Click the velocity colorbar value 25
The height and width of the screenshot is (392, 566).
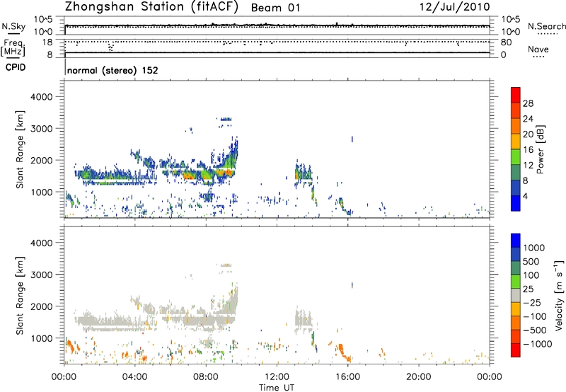click(x=528, y=289)
